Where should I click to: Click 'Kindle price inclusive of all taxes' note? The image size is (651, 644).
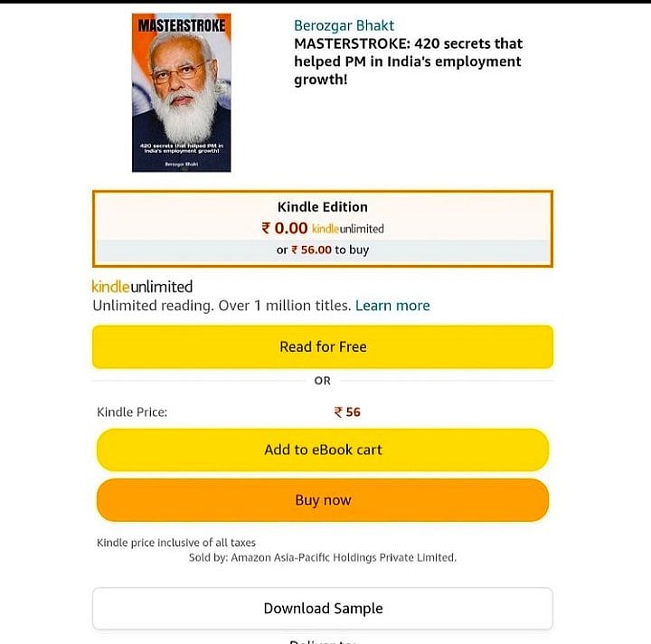[x=176, y=543]
